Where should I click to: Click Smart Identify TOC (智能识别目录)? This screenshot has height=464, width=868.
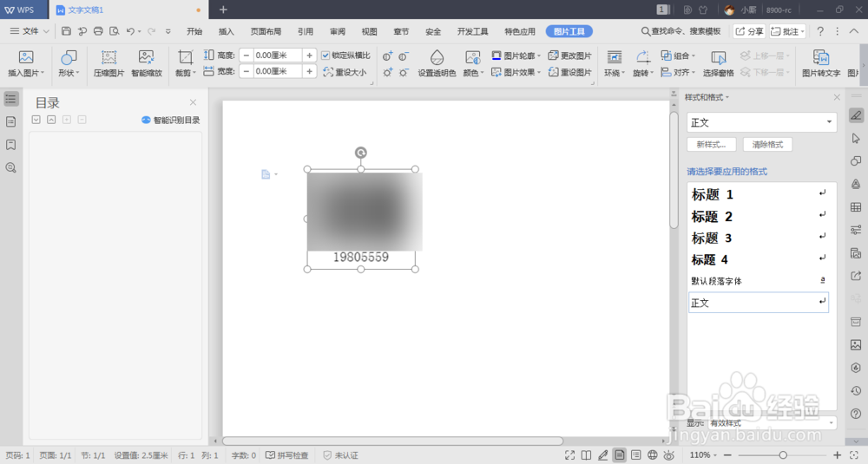point(170,120)
